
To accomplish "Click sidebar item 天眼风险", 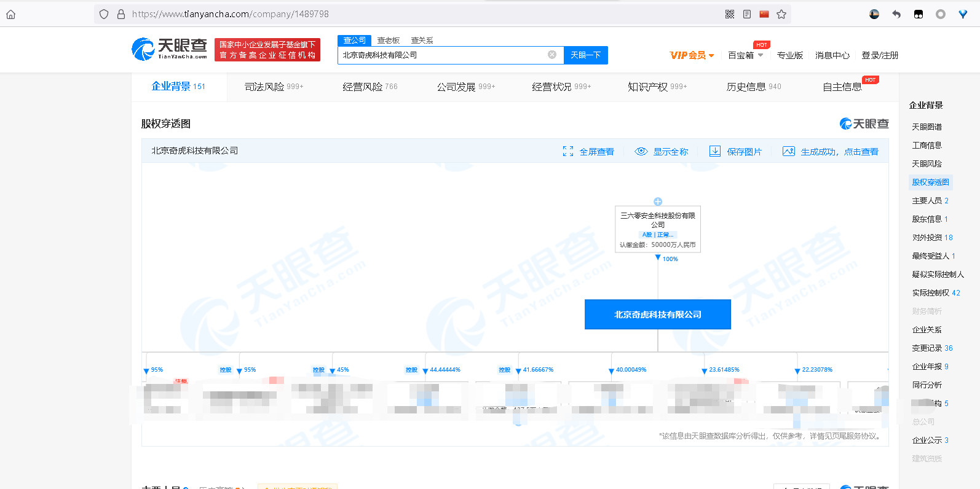I will [927, 163].
